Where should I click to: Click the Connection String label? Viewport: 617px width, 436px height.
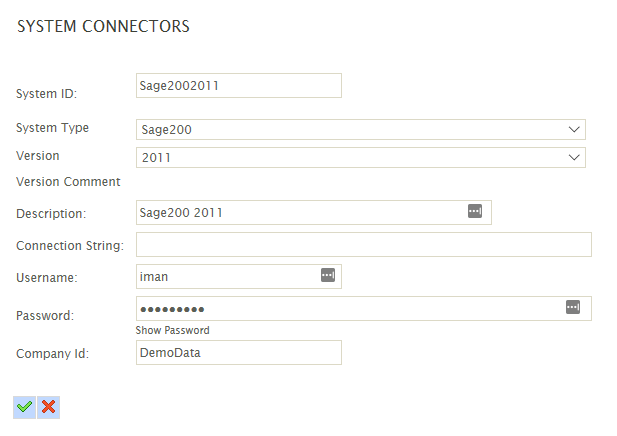click(70, 246)
